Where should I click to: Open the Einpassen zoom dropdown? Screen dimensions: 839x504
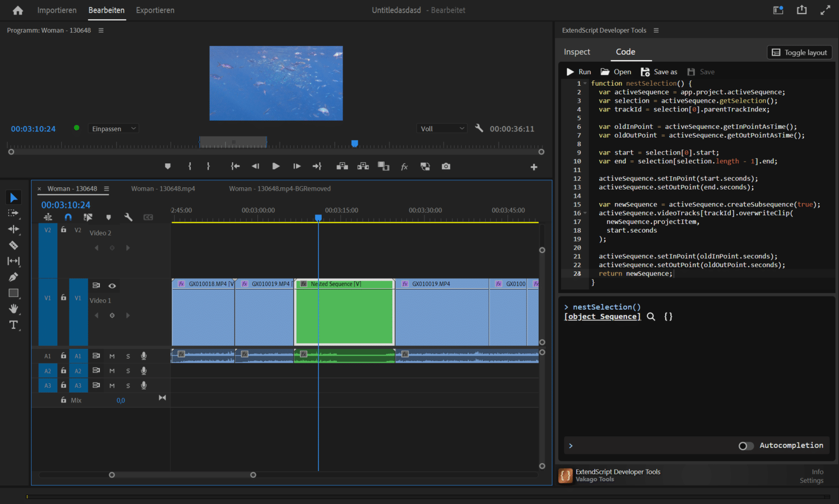[x=113, y=128]
